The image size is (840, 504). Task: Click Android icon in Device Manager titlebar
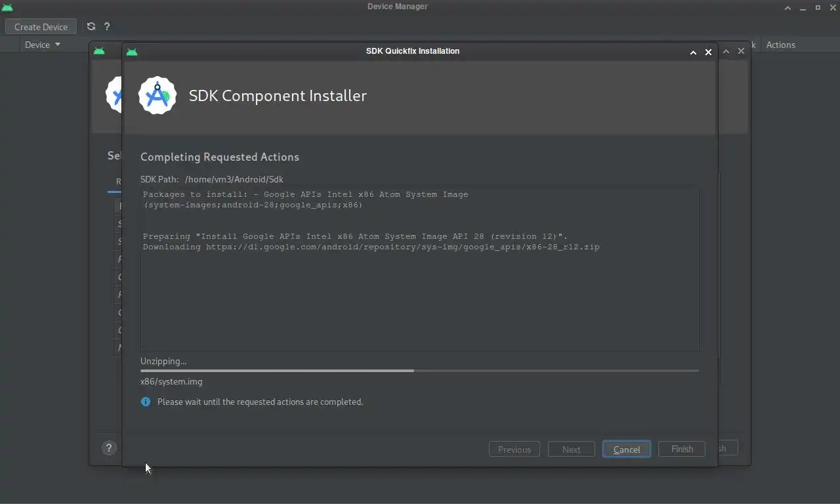7,7
